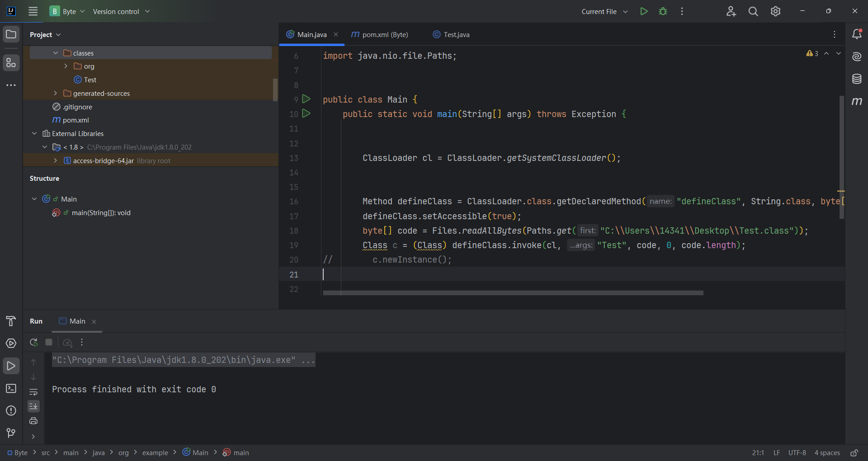The height and width of the screenshot is (461, 868).
Task: Stop the running process button
Action: [x=49, y=343]
